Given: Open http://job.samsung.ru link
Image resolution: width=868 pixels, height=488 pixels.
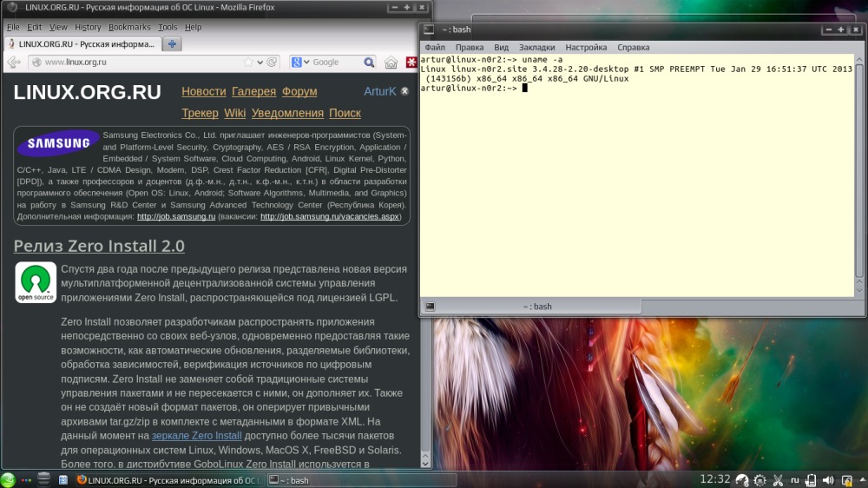Looking at the screenshot, I should [176, 216].
